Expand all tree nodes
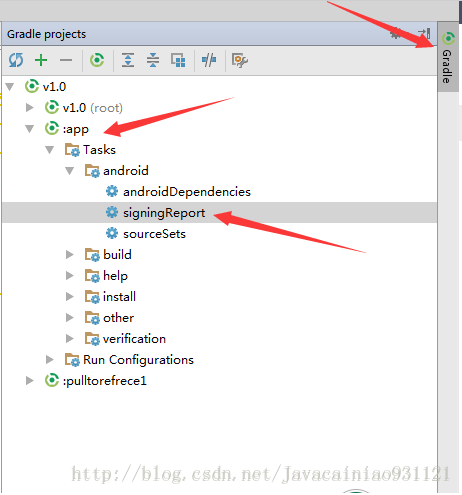 (128, 60)
